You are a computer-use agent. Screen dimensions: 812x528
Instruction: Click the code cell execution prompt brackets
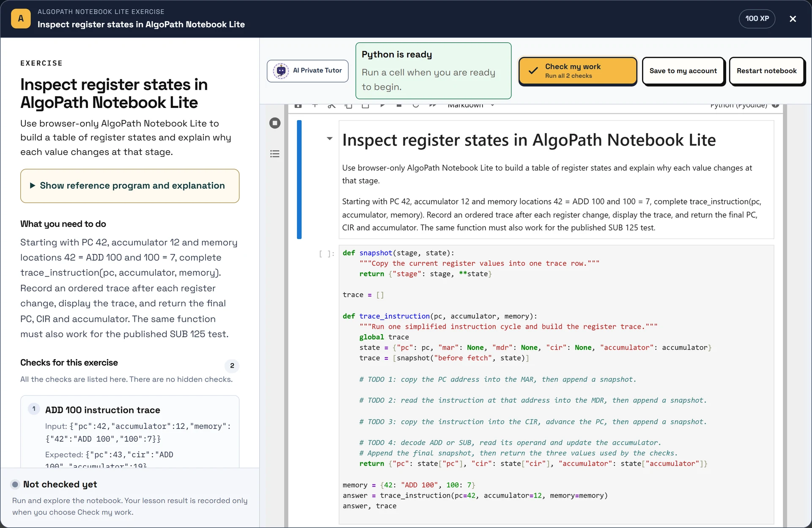click(326, 253)
